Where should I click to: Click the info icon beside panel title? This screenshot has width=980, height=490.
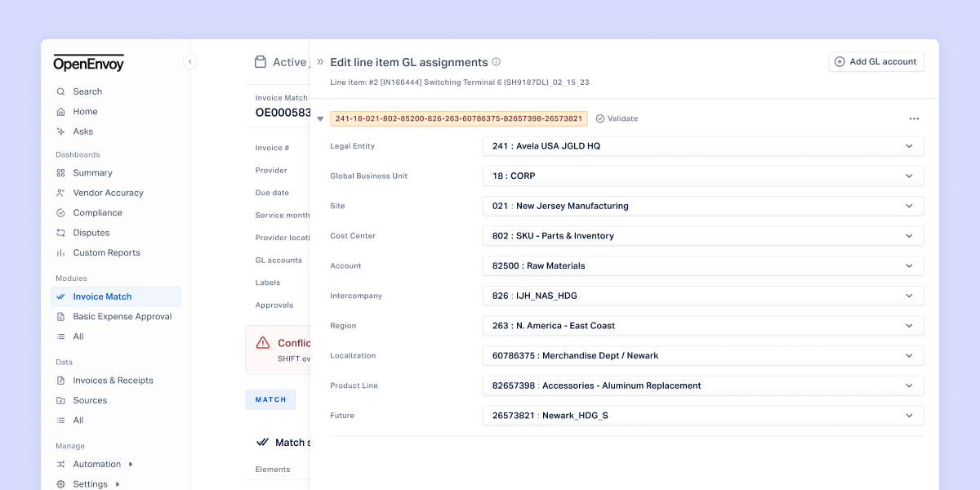coord(497,62)
